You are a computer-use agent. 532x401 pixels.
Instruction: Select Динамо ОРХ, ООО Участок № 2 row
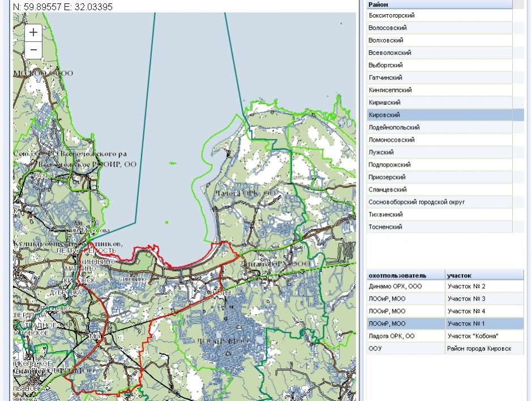[x=445, y=287]
